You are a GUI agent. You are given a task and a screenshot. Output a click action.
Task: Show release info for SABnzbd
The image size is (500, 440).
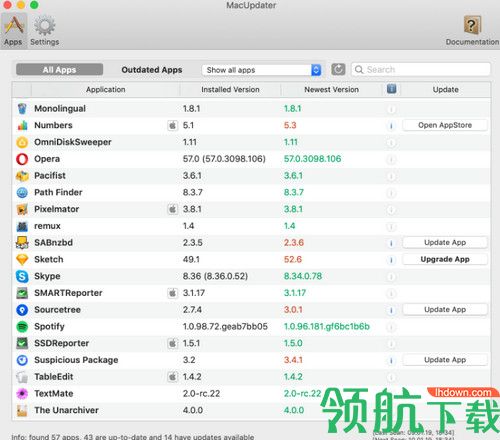(x=391, y=243)
